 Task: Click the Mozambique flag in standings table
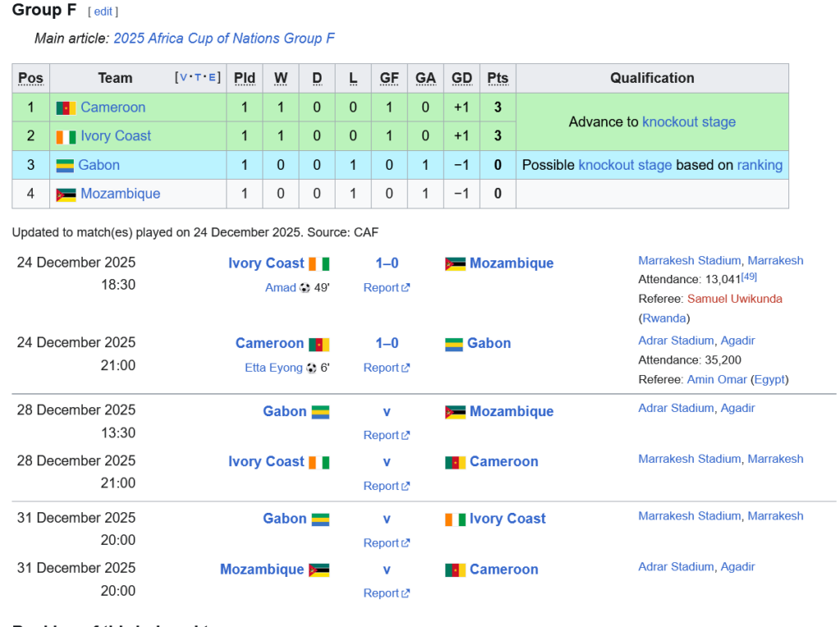(x=66, y=195)
